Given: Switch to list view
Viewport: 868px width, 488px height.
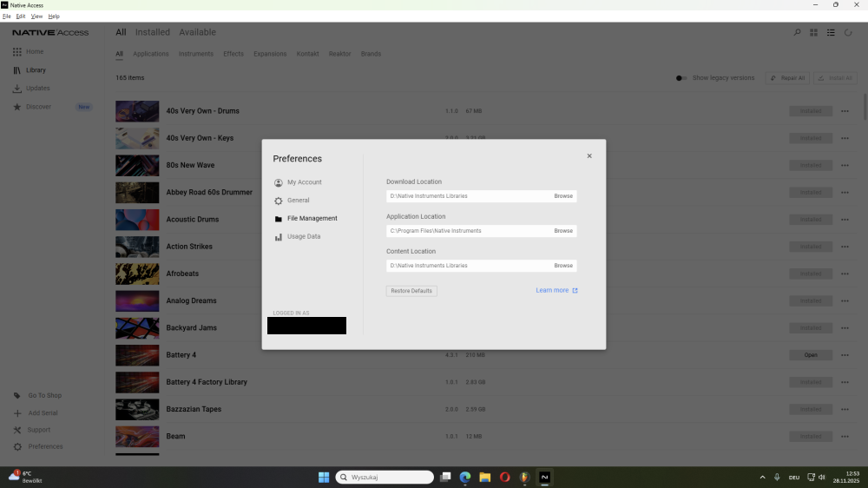Looking at the screenshot, I should (831, 33).
